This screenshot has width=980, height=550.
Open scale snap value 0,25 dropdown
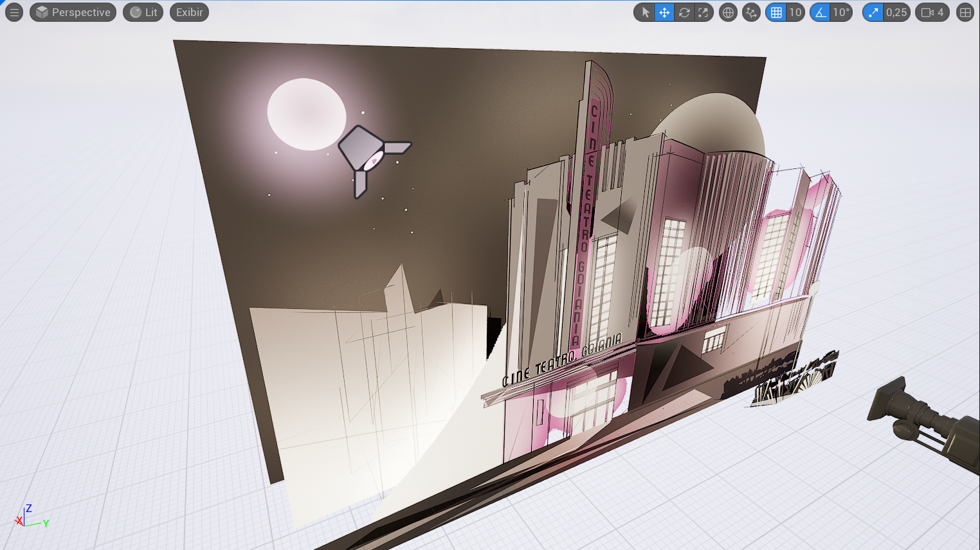click(896, 12)
